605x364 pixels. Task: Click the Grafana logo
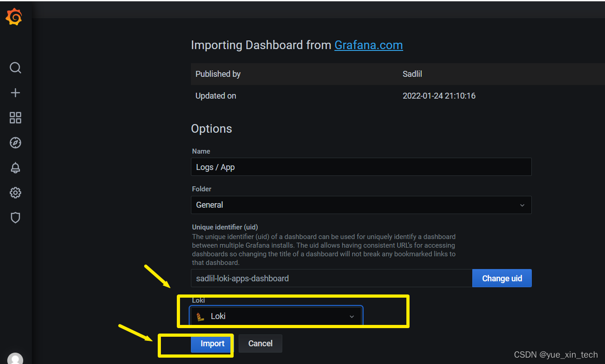click(x=14, y=16)
